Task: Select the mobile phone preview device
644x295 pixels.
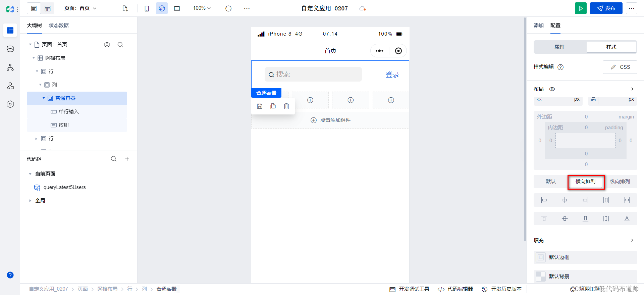Action: (147, 8)
